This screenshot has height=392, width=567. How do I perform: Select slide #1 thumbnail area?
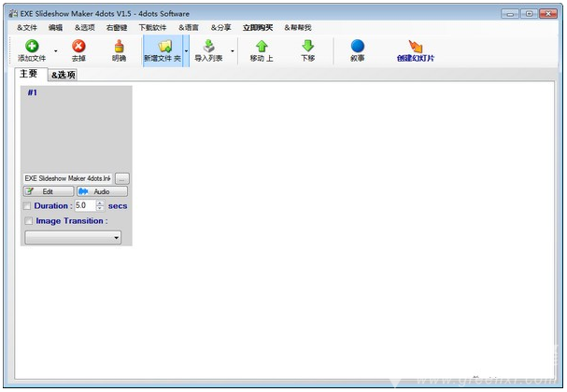(x=76, y=129)
